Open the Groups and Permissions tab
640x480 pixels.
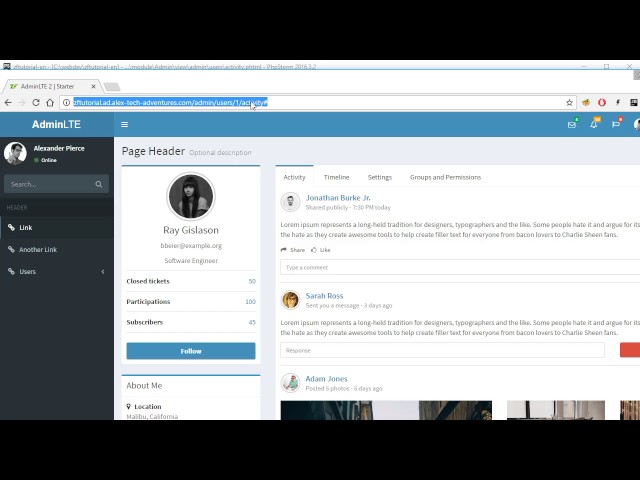(x=445, y=177)
